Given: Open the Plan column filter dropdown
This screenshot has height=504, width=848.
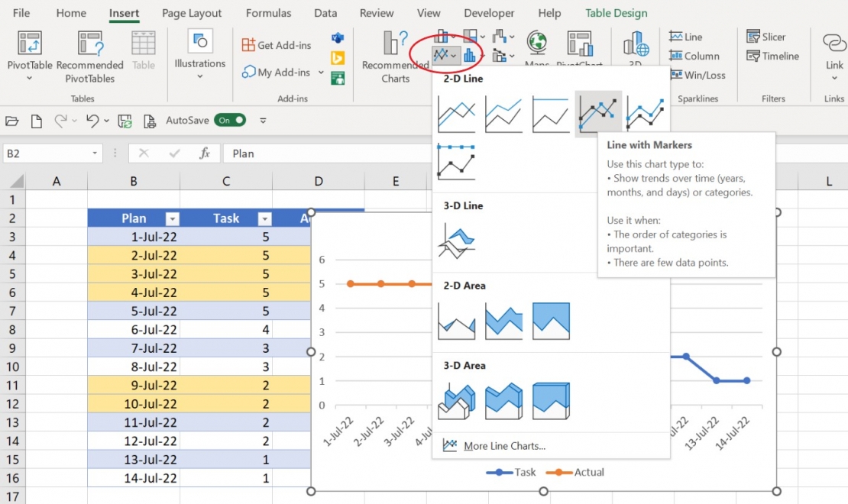Looking at the screenshot, I should coord(173,218).
